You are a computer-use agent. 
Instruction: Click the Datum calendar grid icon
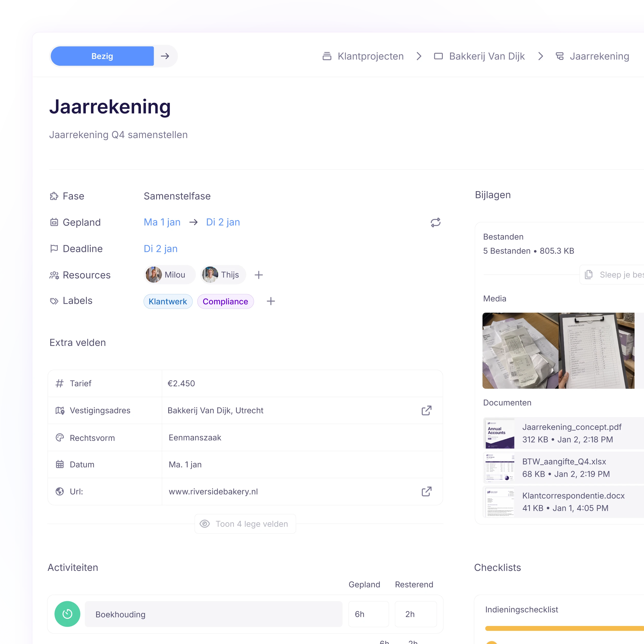pos(60,464)
